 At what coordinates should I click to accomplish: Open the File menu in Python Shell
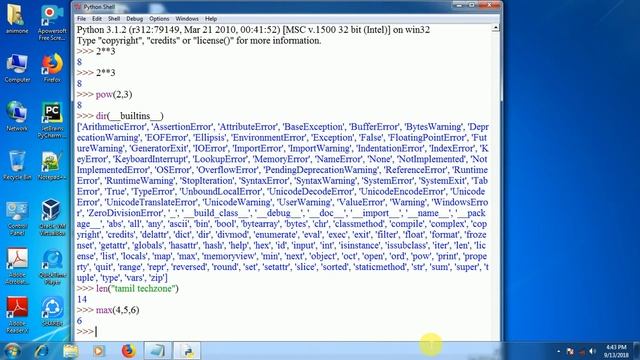pos(82,19)
